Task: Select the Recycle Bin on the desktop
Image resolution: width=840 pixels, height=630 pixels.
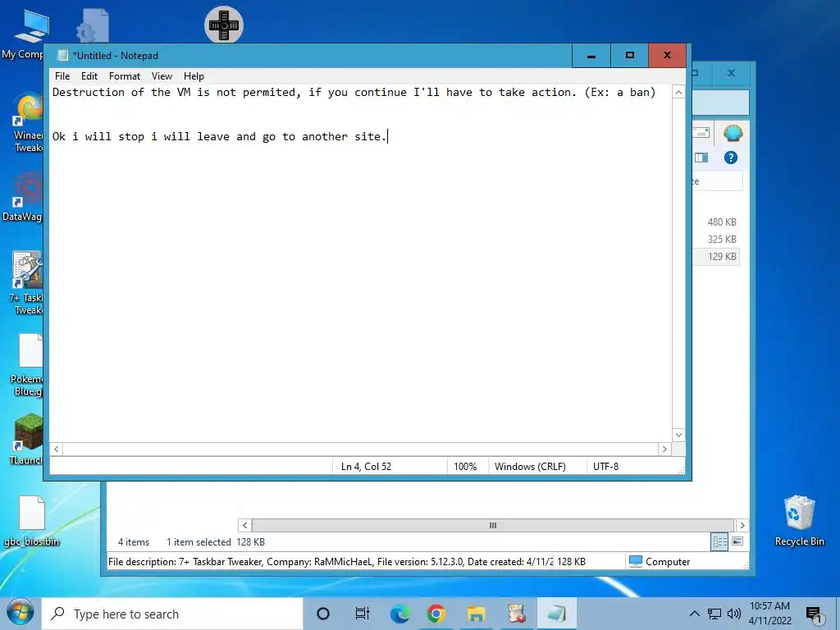Action: (799, 521)
